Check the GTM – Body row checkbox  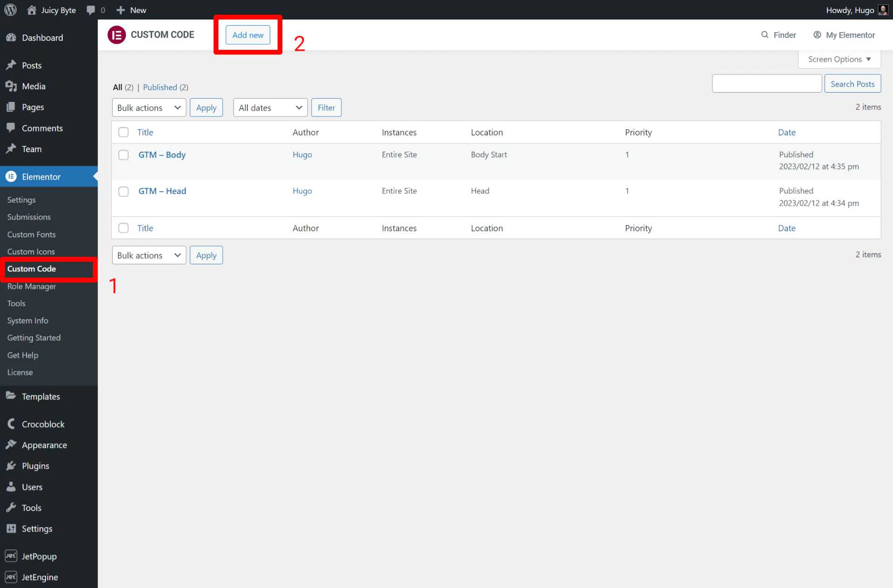(123, 154)
